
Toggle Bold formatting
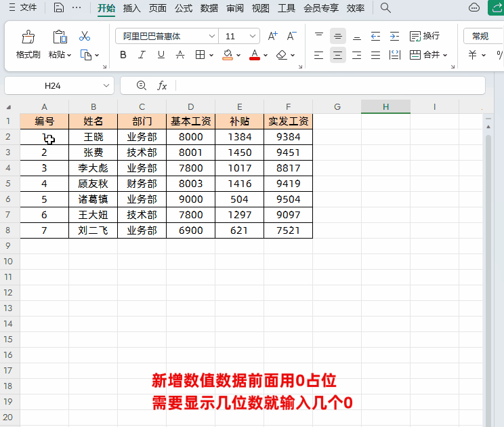pyautogui.click(x=123, y=55)
